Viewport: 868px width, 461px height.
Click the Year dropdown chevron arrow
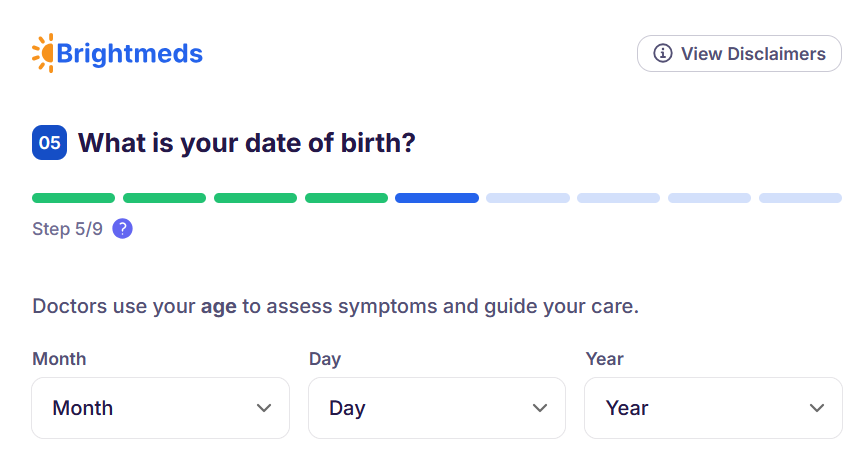[x=817, y=408]
